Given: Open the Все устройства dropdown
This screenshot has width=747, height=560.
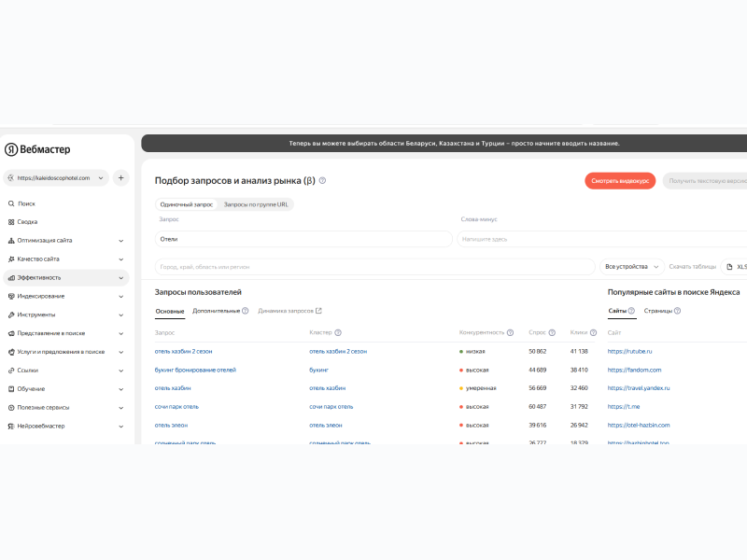Looking at the screenshot, I should coord(632,267).
